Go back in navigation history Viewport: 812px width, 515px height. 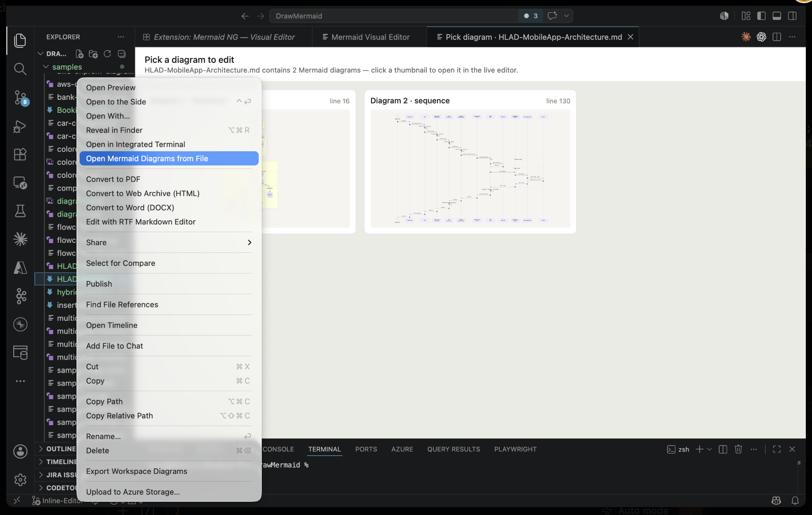pos(245,16)
